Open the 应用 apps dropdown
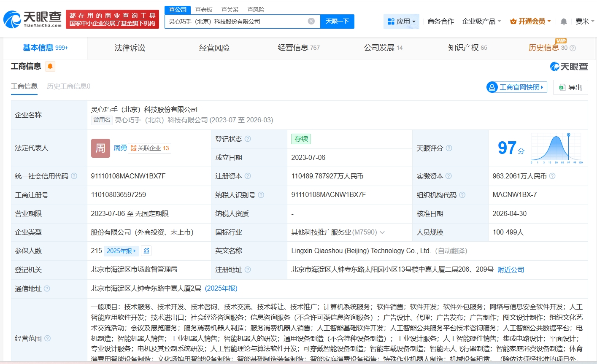 pos(401,21)
